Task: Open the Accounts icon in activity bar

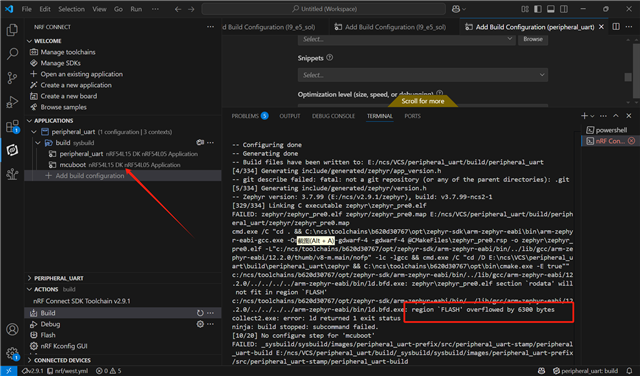Action: 12,329
